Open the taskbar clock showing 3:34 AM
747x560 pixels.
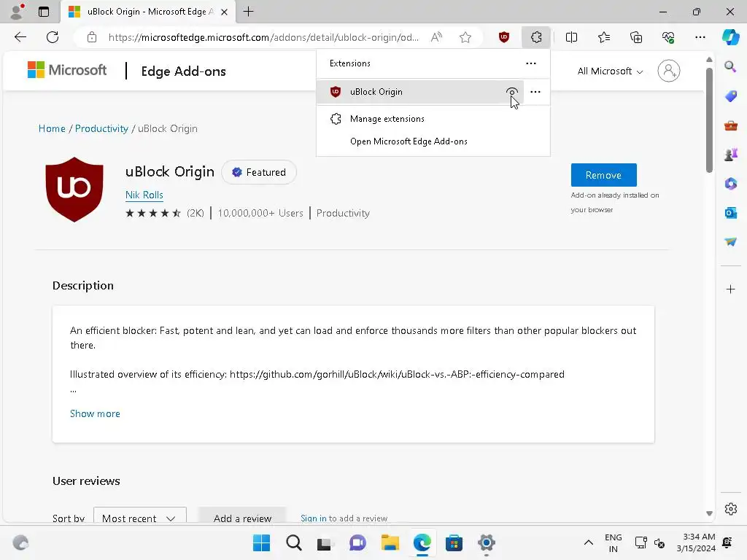pyautogui.click(x=696, y=542)
